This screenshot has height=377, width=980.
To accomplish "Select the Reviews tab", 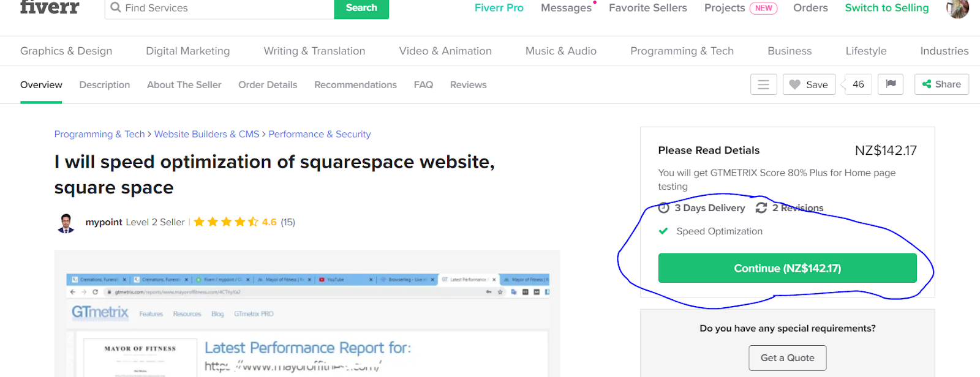I will [468, 84].
